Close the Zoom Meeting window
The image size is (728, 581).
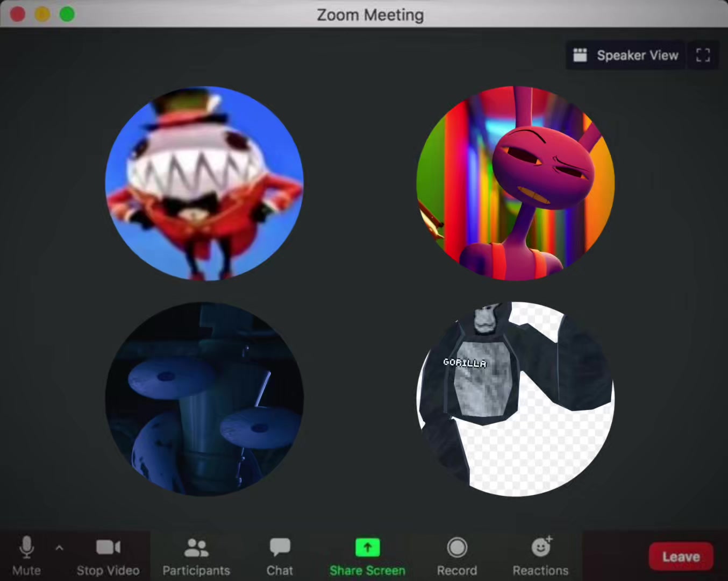tap(18, 14)
